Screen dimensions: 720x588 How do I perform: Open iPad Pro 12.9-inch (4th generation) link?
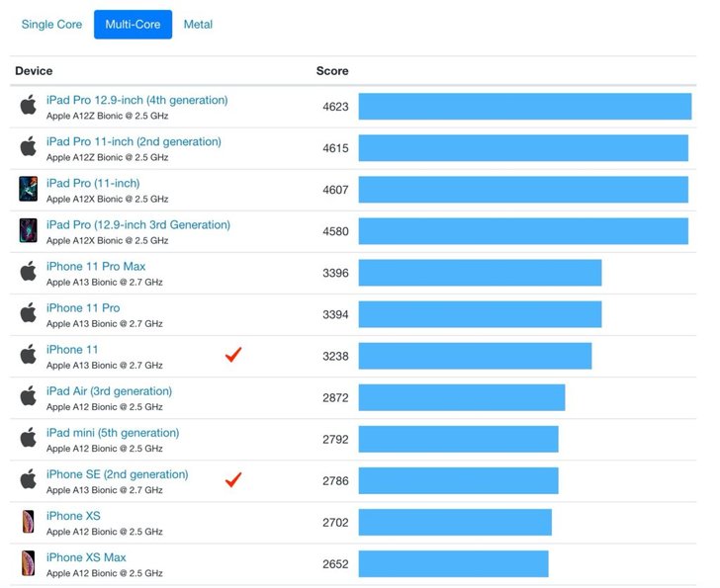point(136,100)
